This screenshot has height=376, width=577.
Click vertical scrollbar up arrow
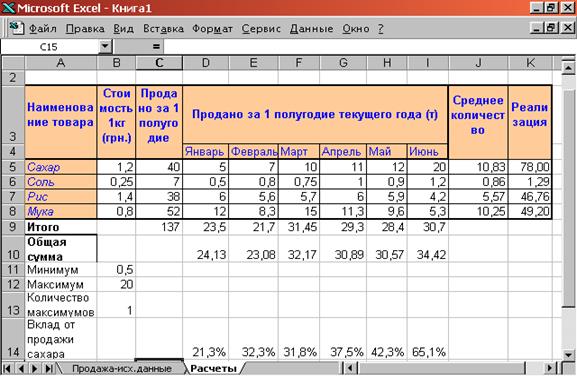(569, 68)
